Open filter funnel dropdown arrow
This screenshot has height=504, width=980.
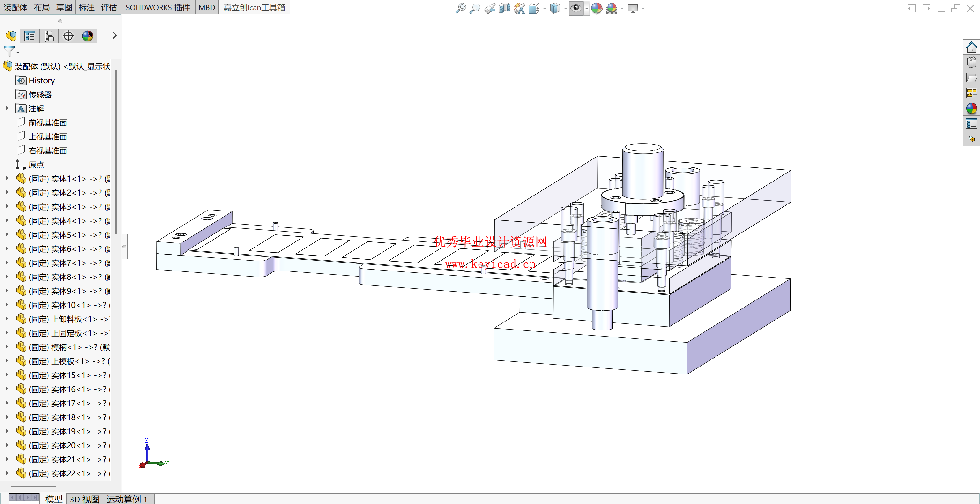point(18,53)
